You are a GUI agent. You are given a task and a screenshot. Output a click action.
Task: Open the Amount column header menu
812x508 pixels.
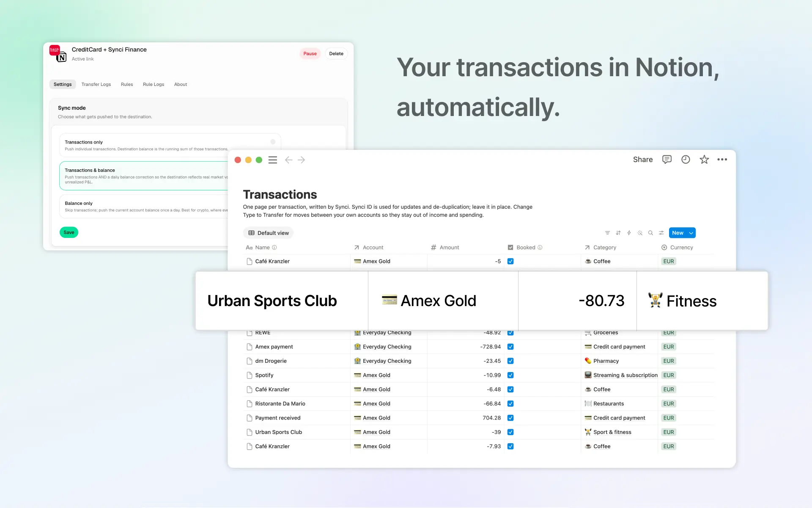(x=445, y=248)
